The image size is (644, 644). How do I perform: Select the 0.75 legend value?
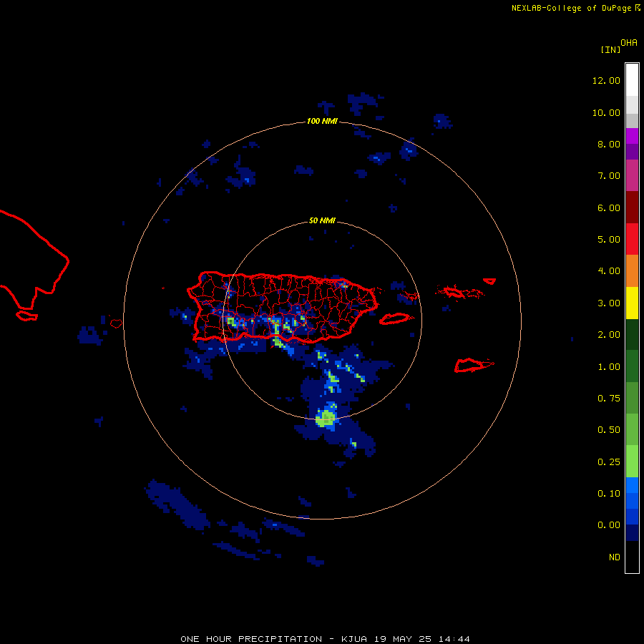609,399
